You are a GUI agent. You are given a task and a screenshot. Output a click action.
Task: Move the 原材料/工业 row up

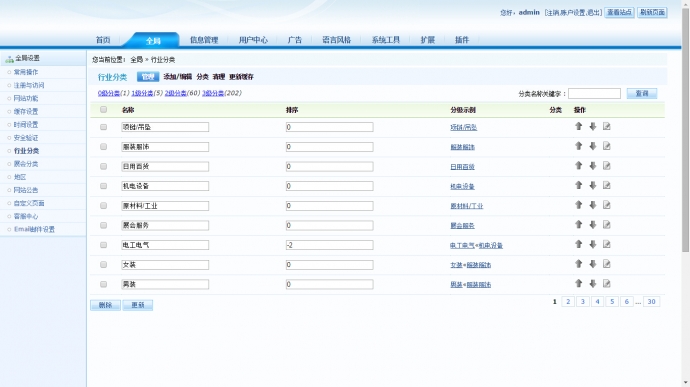(579, 205)
